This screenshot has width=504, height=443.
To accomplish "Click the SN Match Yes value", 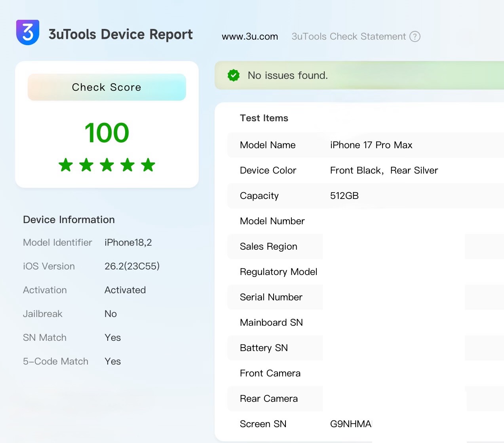I will click(113, 338).
